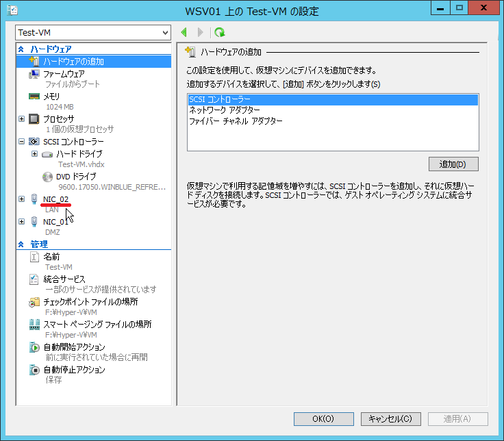Click the green back navigation arrow
504x441 pixels.
click(184, 32)
